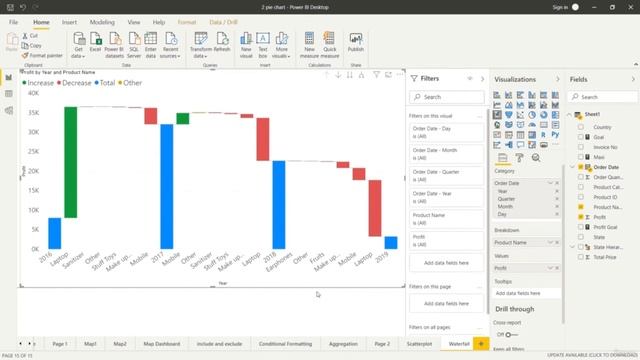640x360 pixels.
Task: Choose the Python visual icon
Action: point(555,135)
